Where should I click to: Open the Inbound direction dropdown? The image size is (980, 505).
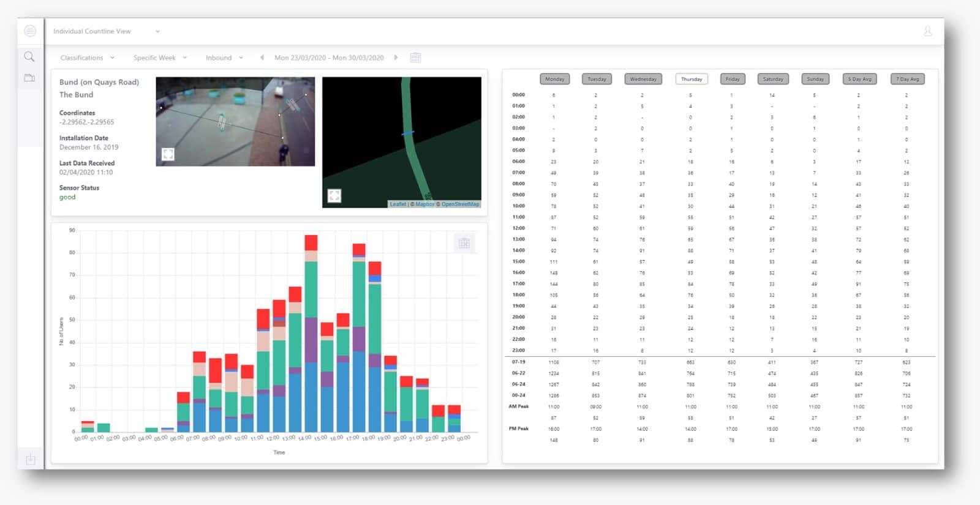coord(225,58)
